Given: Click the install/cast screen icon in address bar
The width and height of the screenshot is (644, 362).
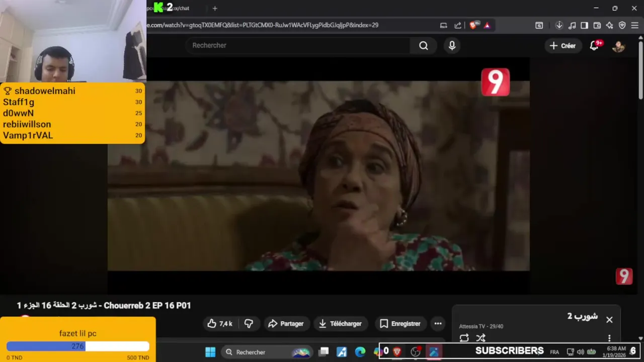Looking at the screenshot, I should tap(443, 25).
